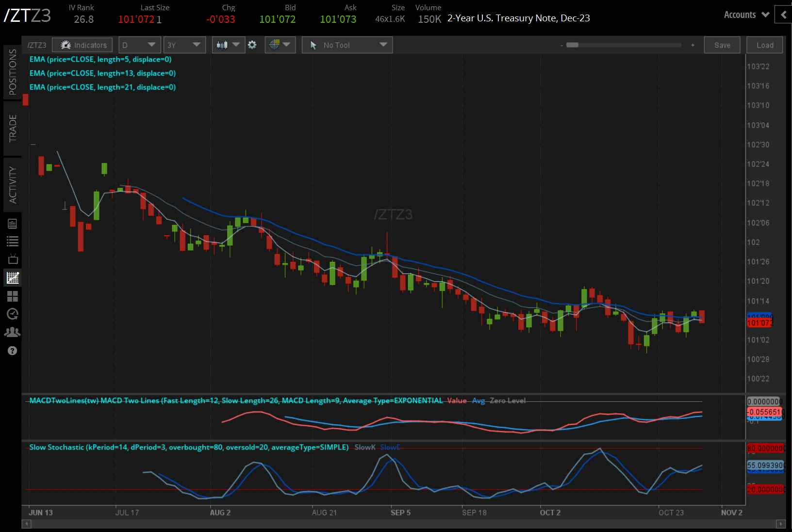This screenshot has height=532, width=792.
Task: Open the 3Y time range dropdown
Action: pos(184,45)
